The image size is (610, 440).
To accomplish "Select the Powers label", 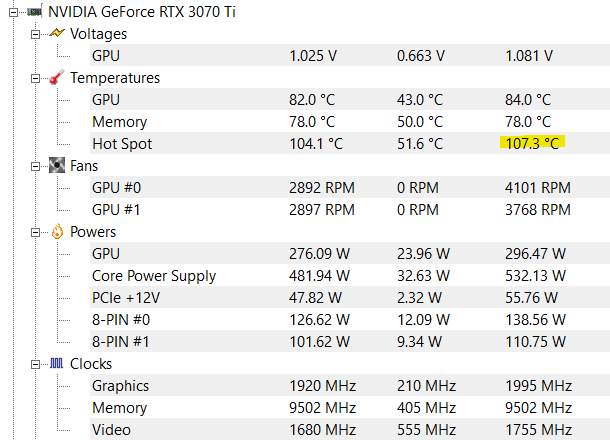I will [x=93, y=232].
